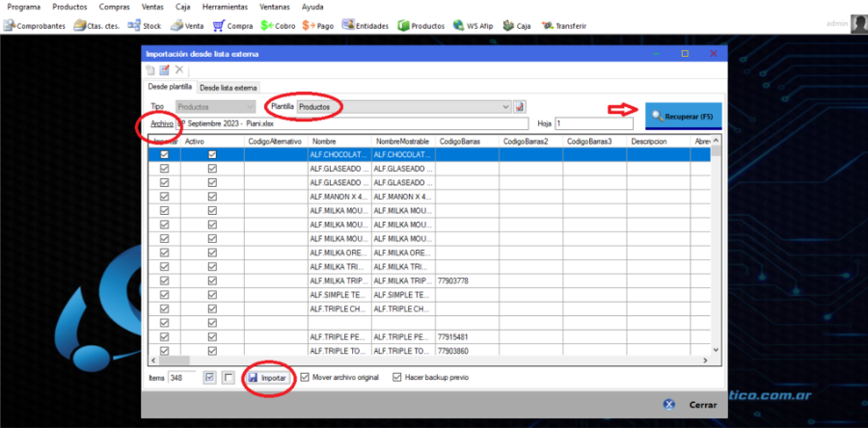Click the Hoja input field
Viewport: 868px width, 428px height.
click(x=593, y=123)
